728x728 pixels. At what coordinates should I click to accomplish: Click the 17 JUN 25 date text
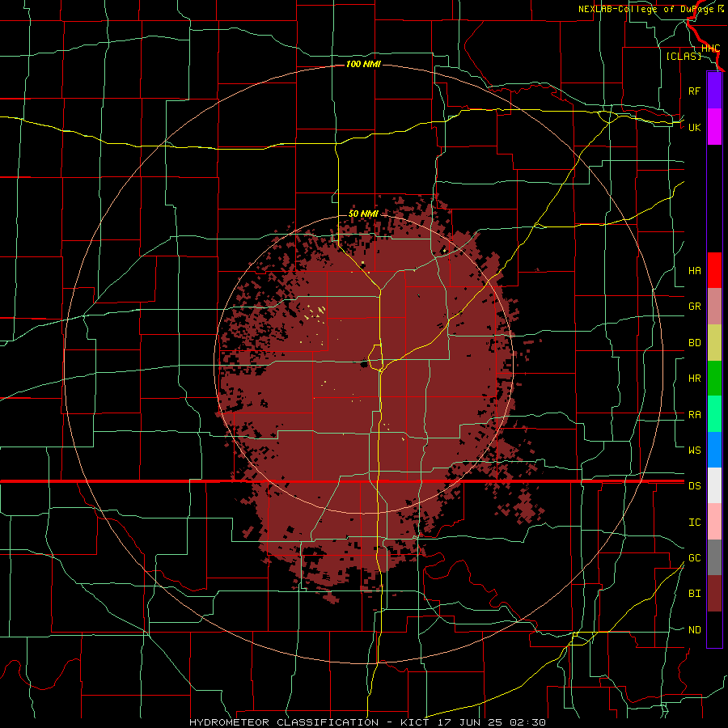point(471,722)
